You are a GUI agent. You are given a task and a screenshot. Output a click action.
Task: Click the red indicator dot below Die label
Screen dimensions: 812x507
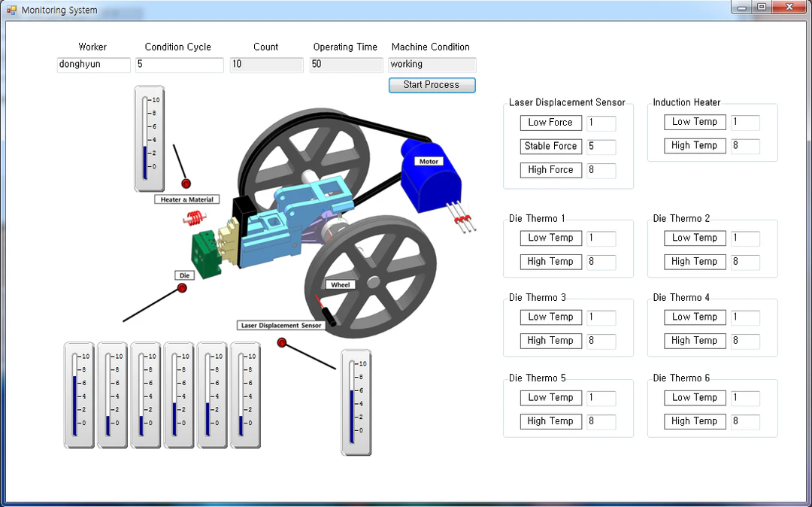[x=182, y=288]
